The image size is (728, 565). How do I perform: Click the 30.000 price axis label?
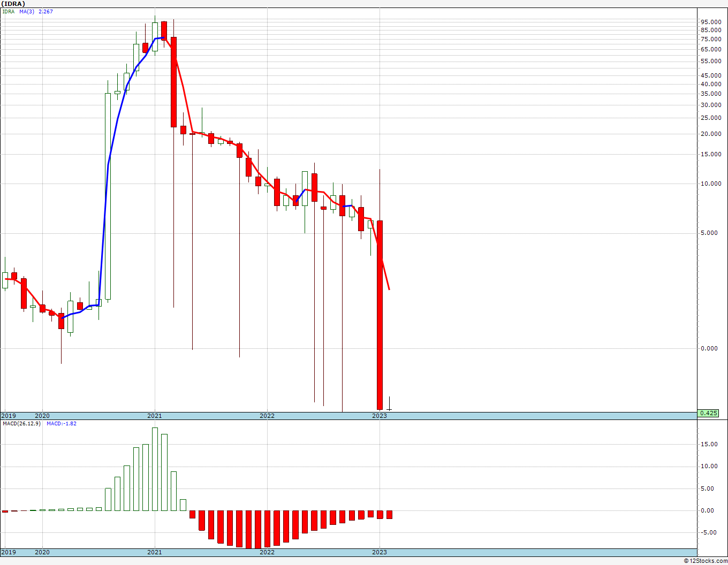tap(712, 105)
